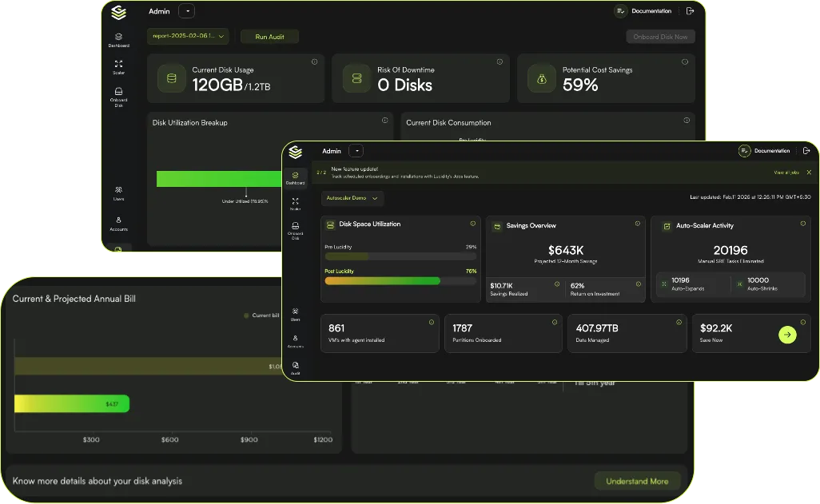Image resolution: width=820 pixels, height=504 pixels.
Task: Show info for Risk Of Downtime card
Action: 500,62
